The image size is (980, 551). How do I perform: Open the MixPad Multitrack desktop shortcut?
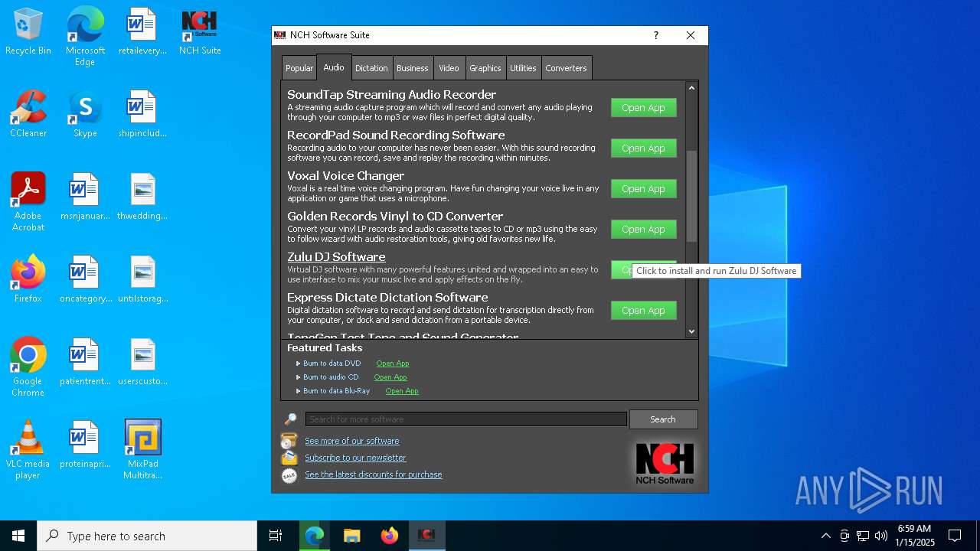(x=142, y=450)
